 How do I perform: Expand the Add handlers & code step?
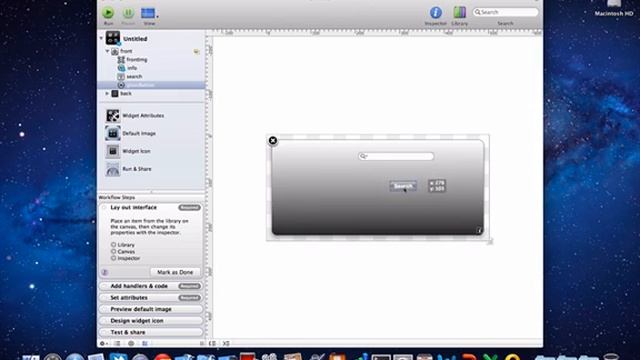pyautogui.click(x=151, y=286)
